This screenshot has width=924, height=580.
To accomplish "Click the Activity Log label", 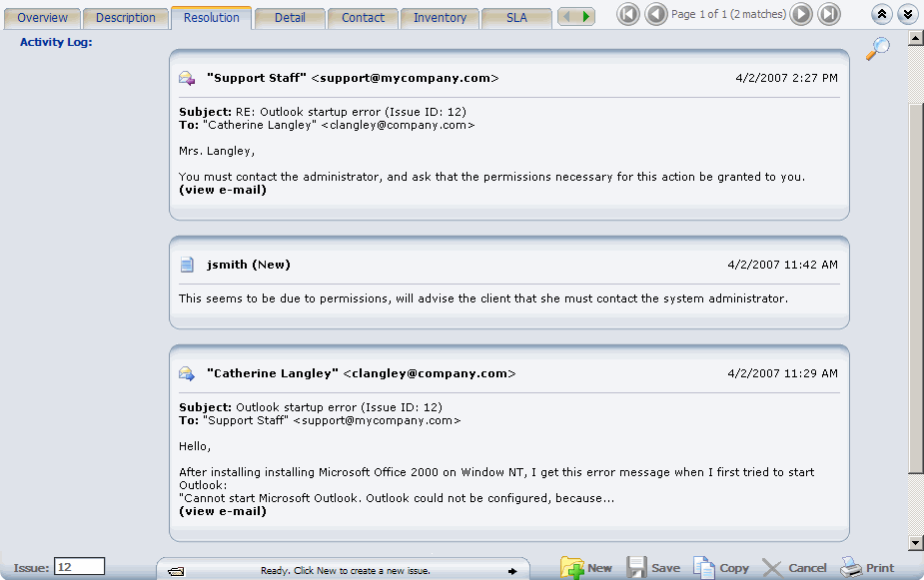I will pyautogui.click(x=56, y=42).
